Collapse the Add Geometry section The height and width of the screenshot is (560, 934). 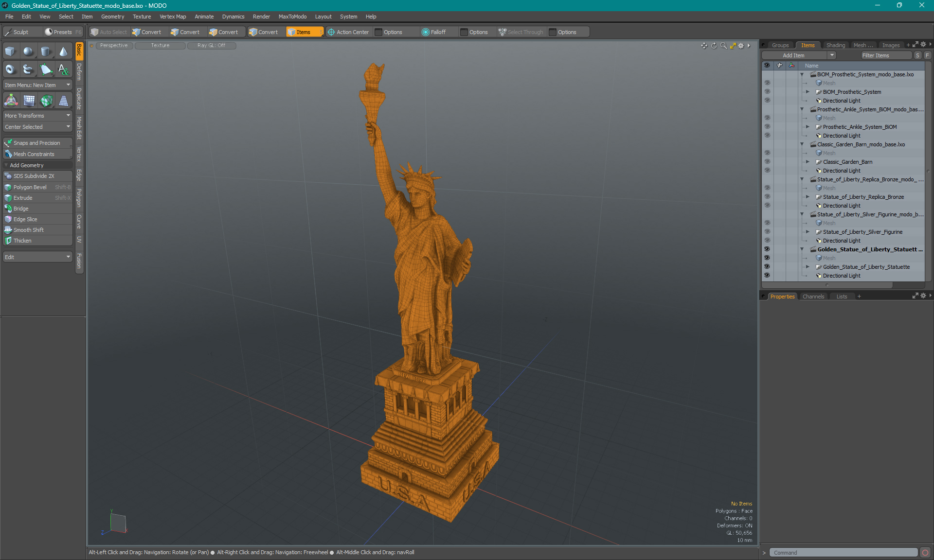[6, 165]
